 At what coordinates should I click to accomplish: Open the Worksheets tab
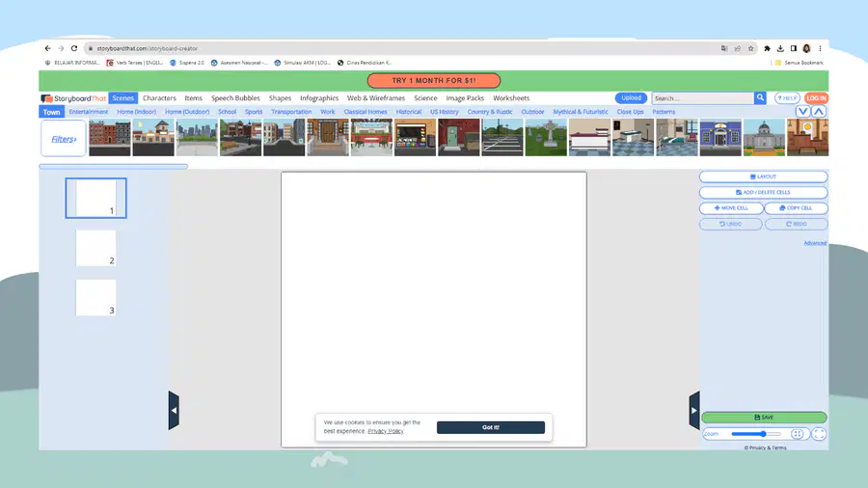click(x=511, y=98)
